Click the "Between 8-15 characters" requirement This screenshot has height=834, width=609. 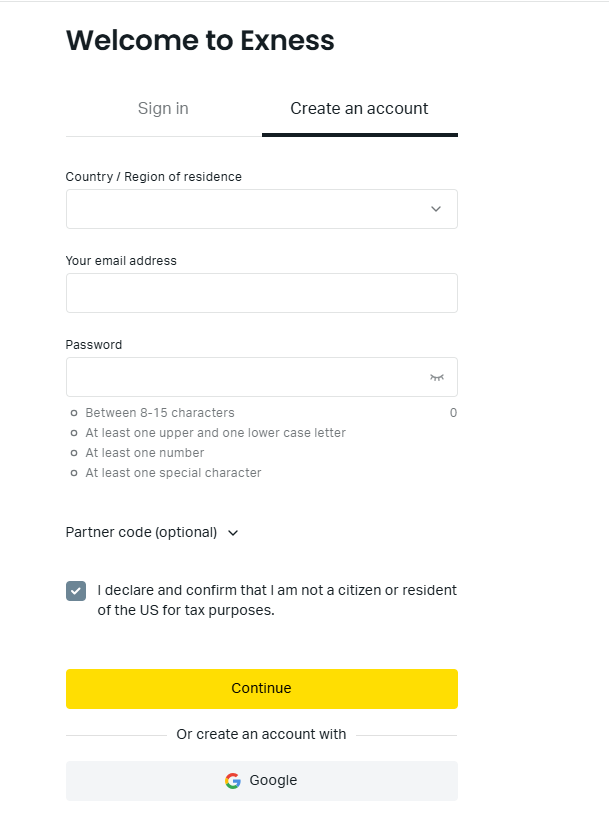[x=160, y=413]
